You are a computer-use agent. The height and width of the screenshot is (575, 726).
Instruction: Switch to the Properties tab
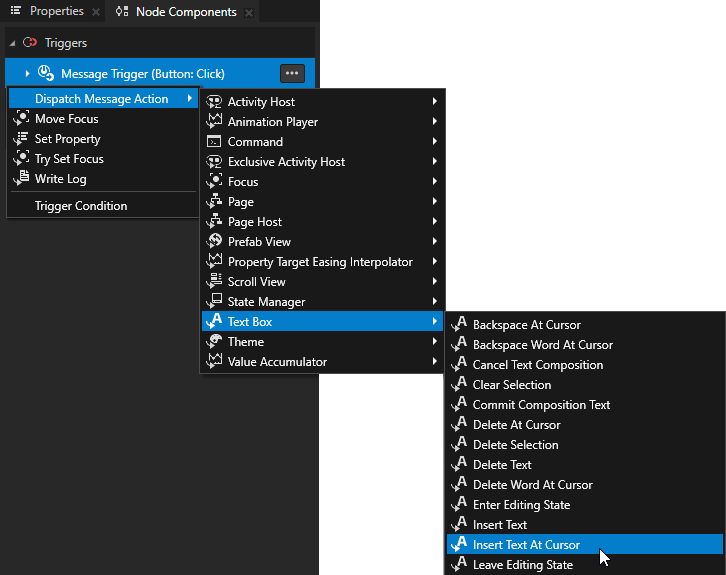56,12
